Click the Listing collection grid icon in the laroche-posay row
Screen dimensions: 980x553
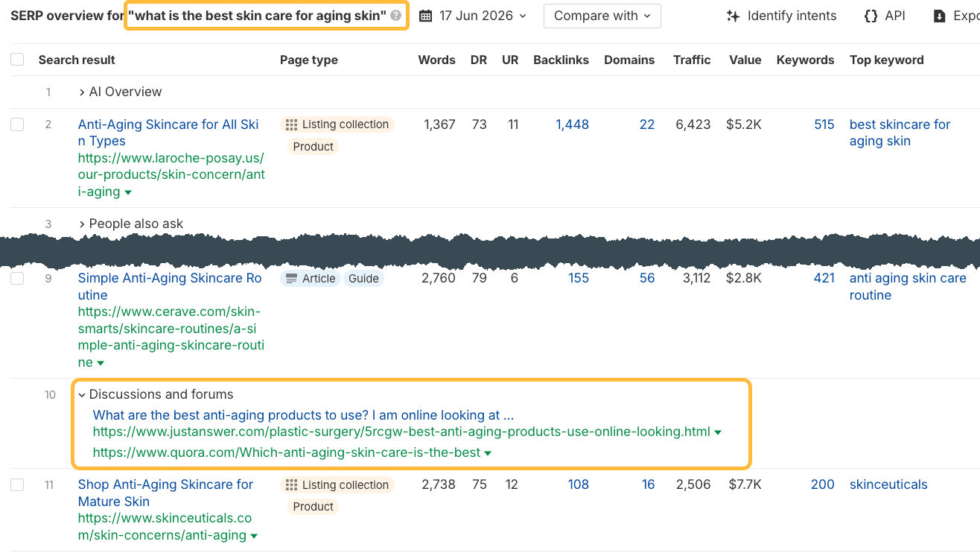(291, 124)
